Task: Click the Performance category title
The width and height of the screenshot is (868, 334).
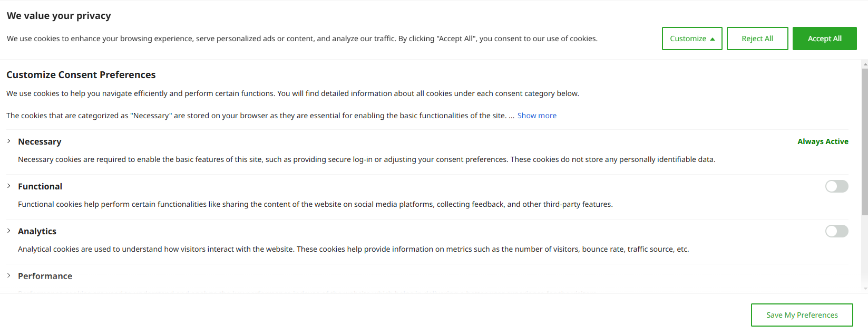Action: tap(45, 276)
